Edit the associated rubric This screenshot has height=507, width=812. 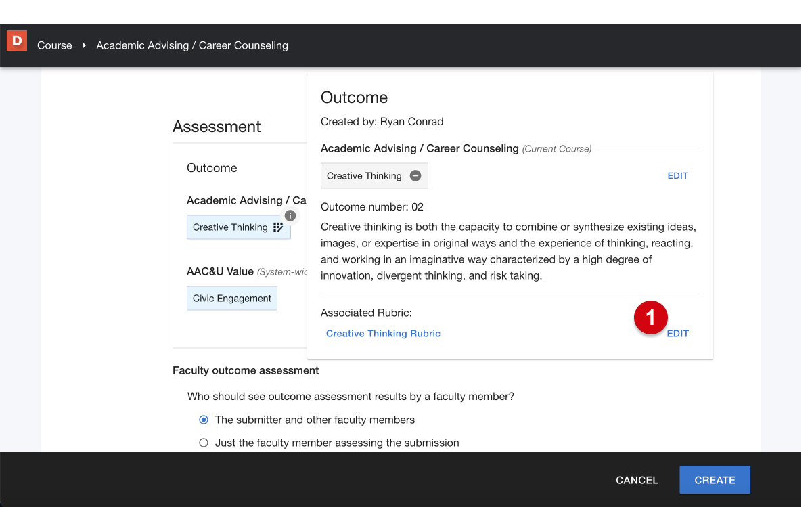pyautogui.click(x=677, y=334)
